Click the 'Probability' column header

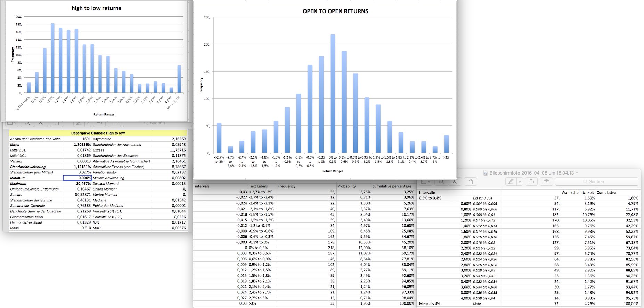347,186
